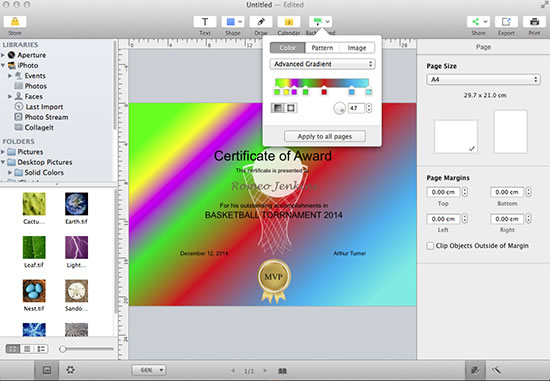Viewport: 550px width, 381px height.
Task: Switch to the Color tab
Action: pyautogui.click(x=288, y=48)
